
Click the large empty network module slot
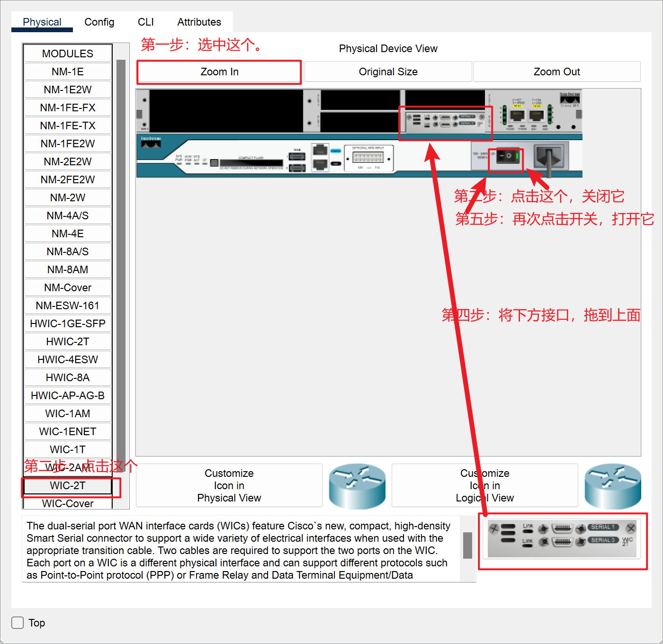tap(226, 111)
